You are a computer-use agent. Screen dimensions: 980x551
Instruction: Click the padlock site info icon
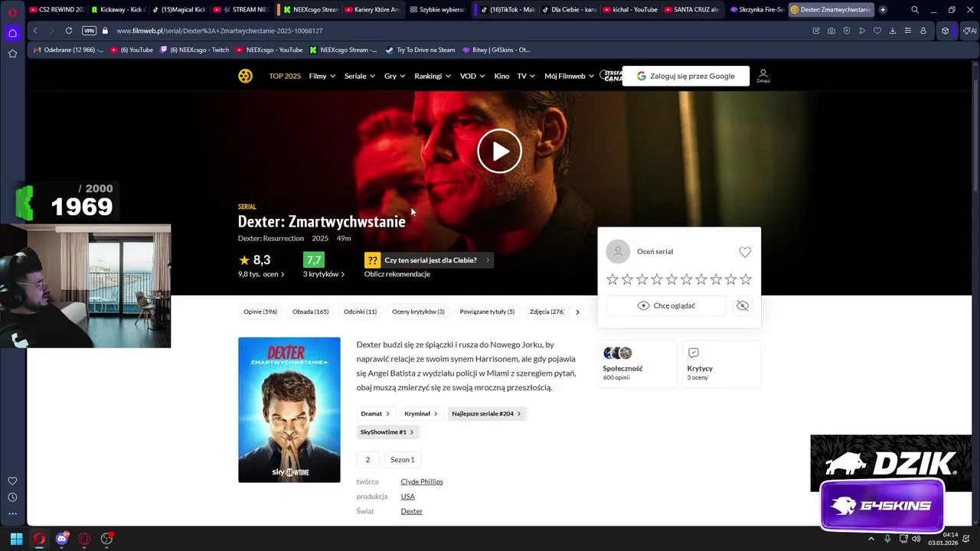(x=105, y=31)
